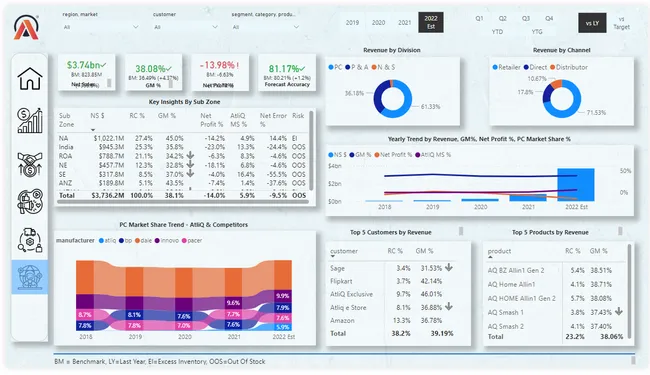The height and width of the screenshot is (375, 650).
Task: Click the Risk column header
Action: pos(298,116)
